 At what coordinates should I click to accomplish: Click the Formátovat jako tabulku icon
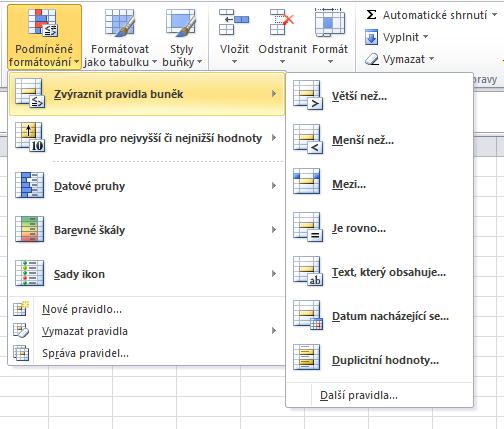tap(120, 23)
